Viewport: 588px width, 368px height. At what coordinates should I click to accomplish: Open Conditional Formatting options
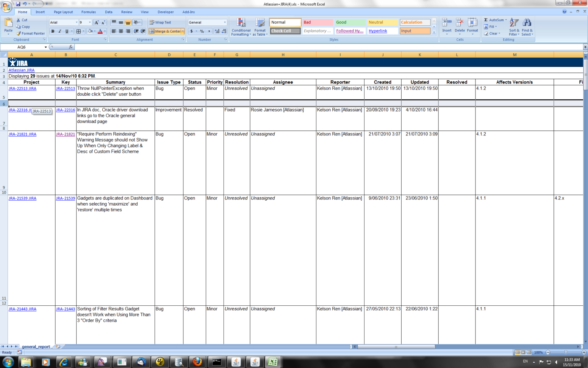point(241,27)
